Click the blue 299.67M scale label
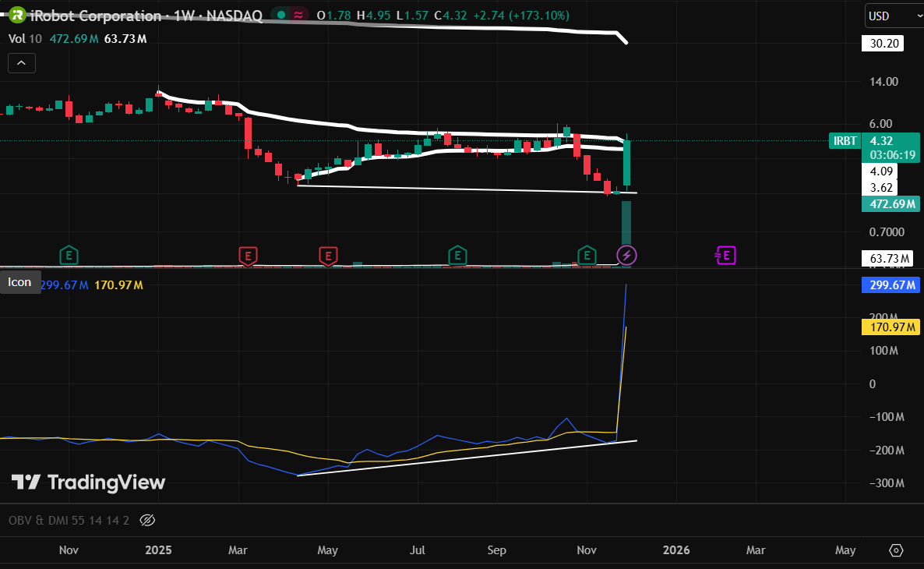 (x=890, y=284)
